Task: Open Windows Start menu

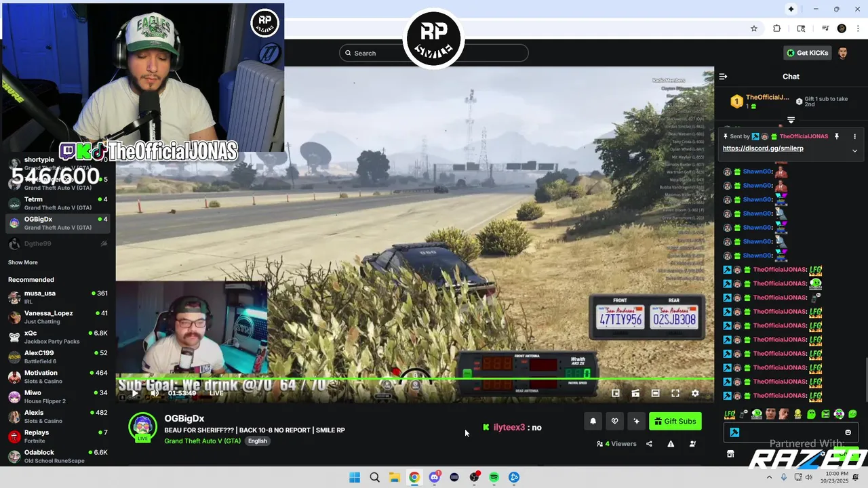Action: click(x=355, y=477)
